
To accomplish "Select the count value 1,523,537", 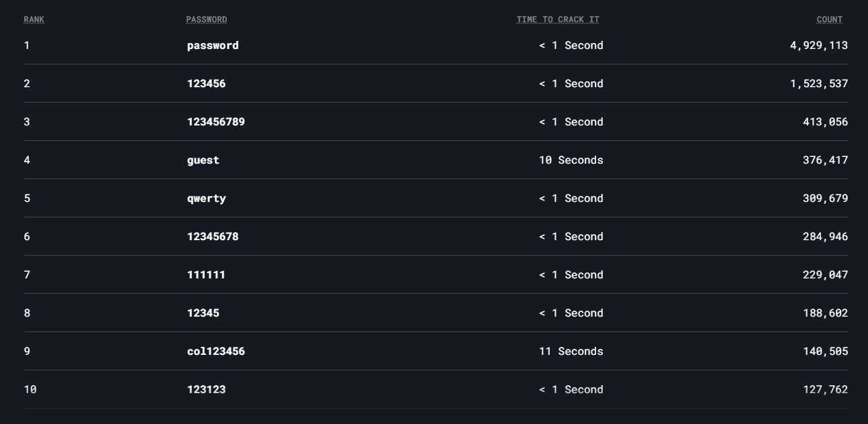I will point(818,84).
